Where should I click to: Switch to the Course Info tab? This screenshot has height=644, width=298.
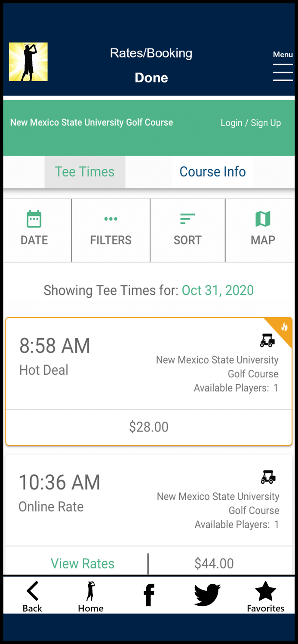pos(212,172)
